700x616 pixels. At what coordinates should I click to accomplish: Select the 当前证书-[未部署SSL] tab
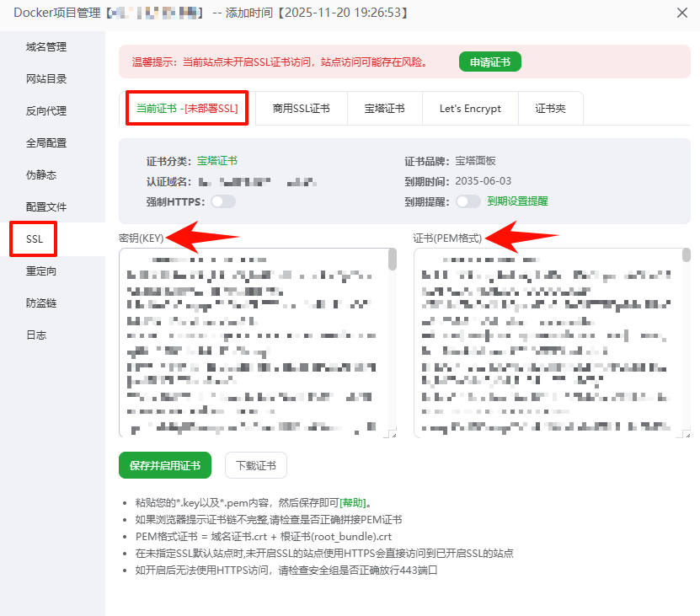(186, 108)
